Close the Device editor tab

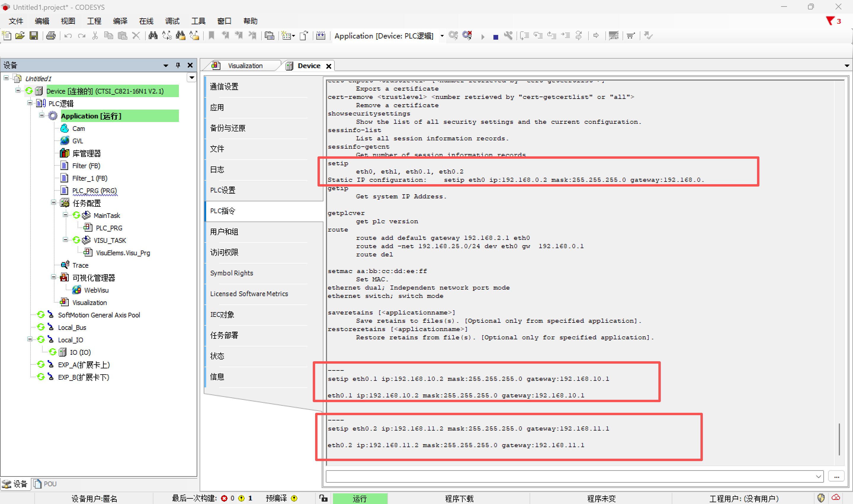329,66
